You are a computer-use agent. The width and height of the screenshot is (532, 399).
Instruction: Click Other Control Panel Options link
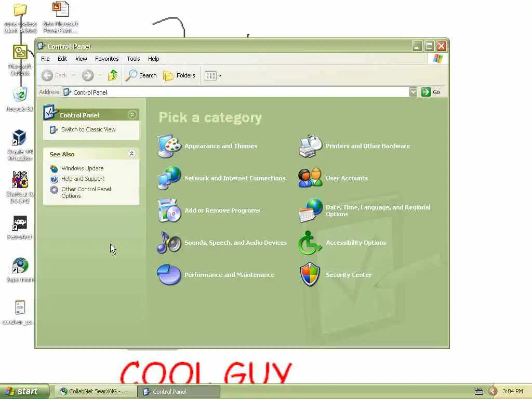[86, 192]
